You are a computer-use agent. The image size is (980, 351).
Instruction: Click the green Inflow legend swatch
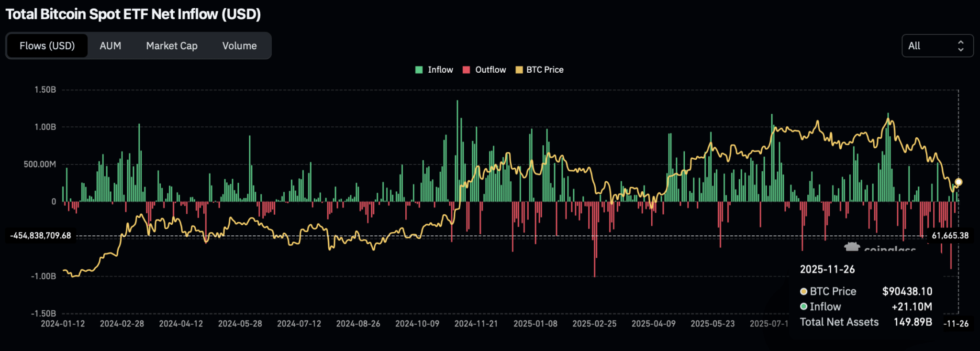click(x=419, y=70)
